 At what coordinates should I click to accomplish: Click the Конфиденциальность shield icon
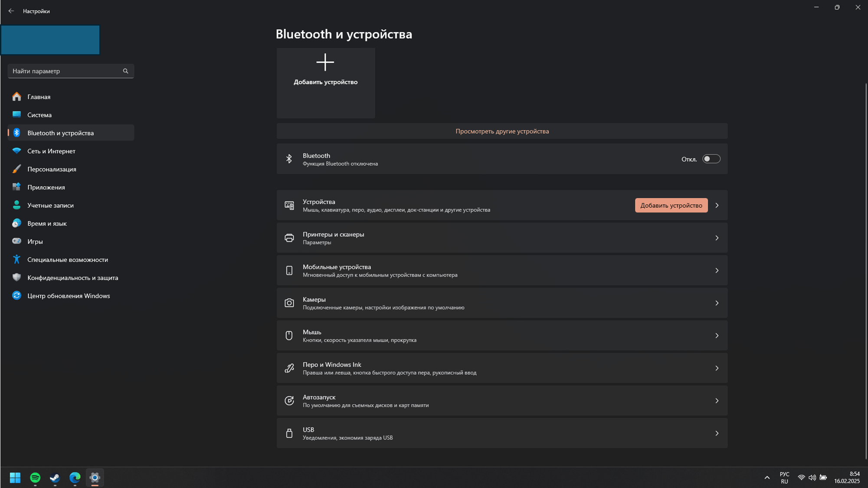pyautogui.click(x=16, y=278)
